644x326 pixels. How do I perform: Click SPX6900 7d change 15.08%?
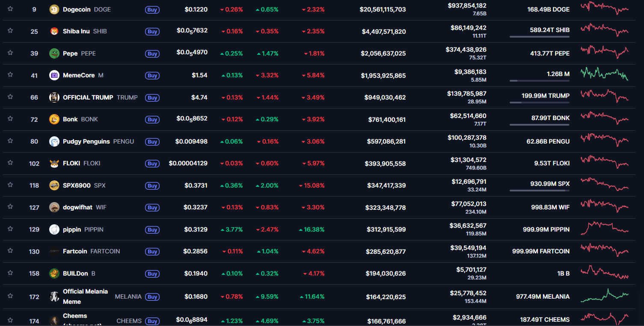312,185
